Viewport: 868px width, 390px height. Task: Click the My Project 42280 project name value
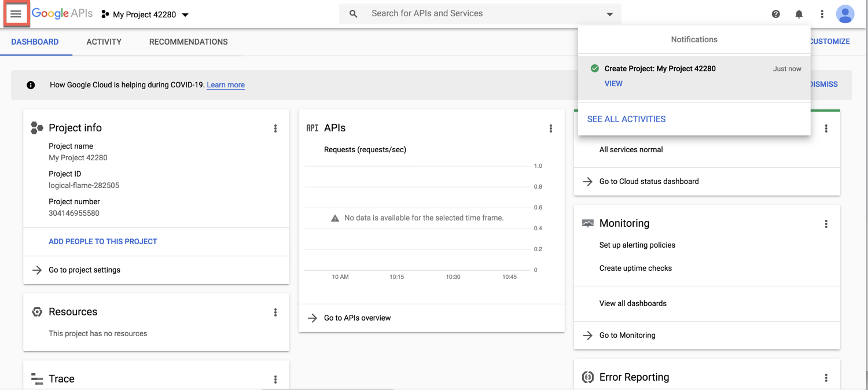[x=78, y=158]
